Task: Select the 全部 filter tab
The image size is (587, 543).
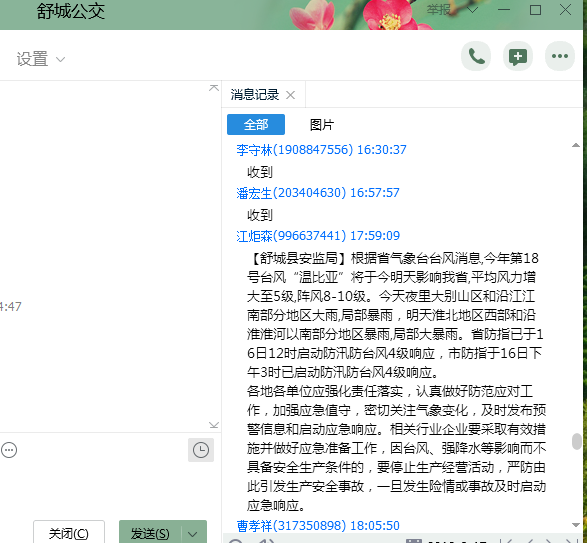Action: tap(256, 124)
